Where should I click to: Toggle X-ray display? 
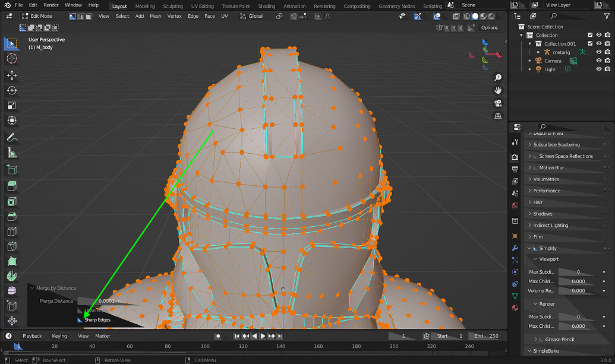click(456, 16)
